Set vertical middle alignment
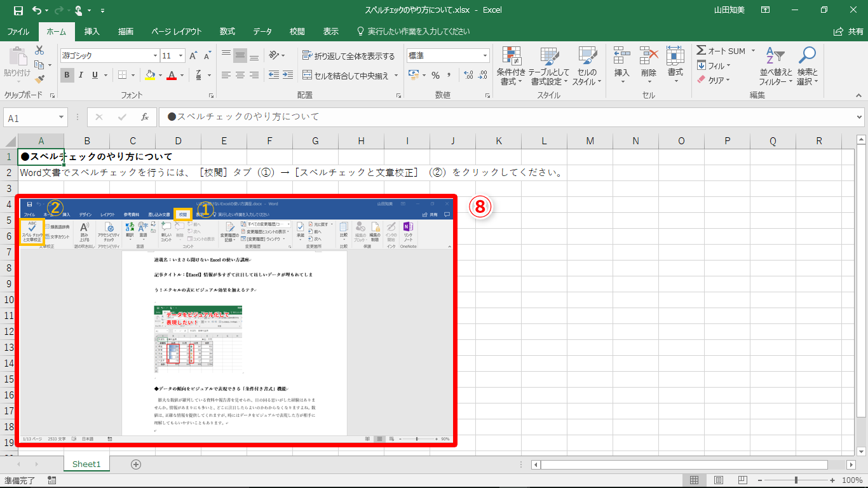This screenshot has height=488, width=868. [x=240, y=55]
